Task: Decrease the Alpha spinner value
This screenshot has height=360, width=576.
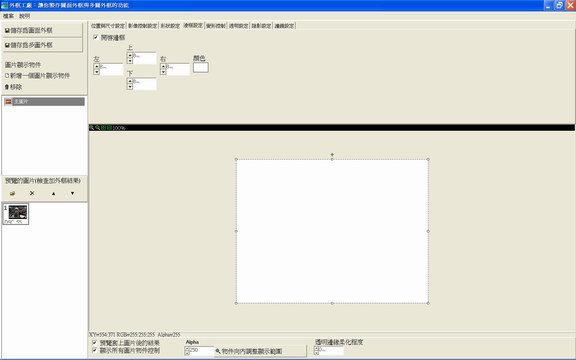Action: pyautogui.click(x=187, y=353)
